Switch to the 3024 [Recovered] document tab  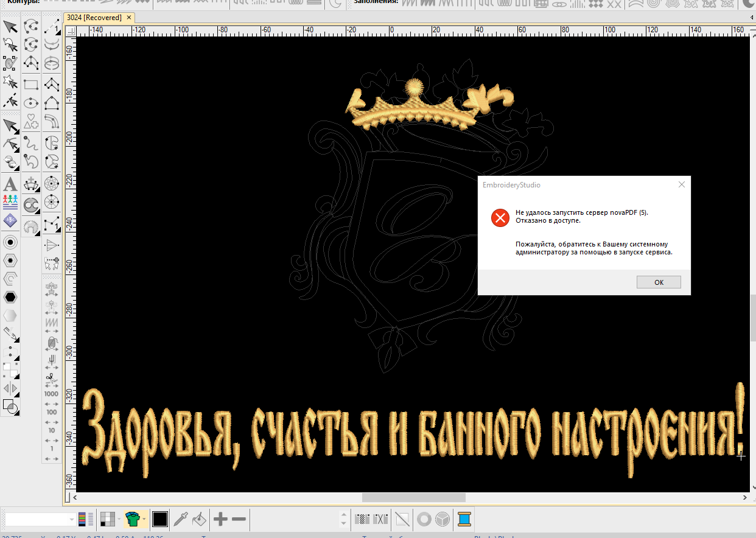coord(94,18)
